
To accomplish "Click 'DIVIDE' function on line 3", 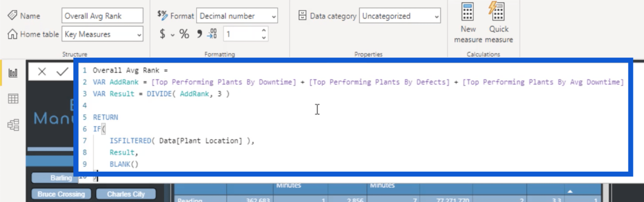I will coord(159,94).
